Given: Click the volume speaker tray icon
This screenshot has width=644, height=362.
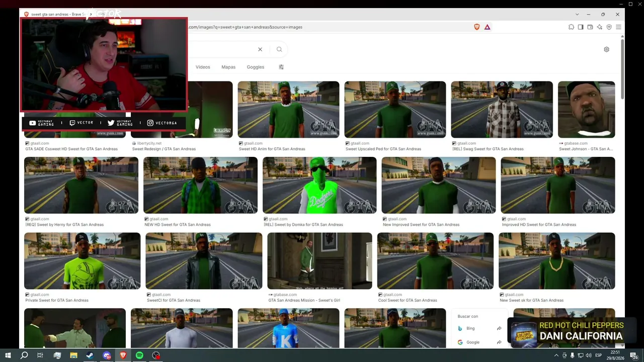Looking at the screenshot, I should tap(589, 355).
